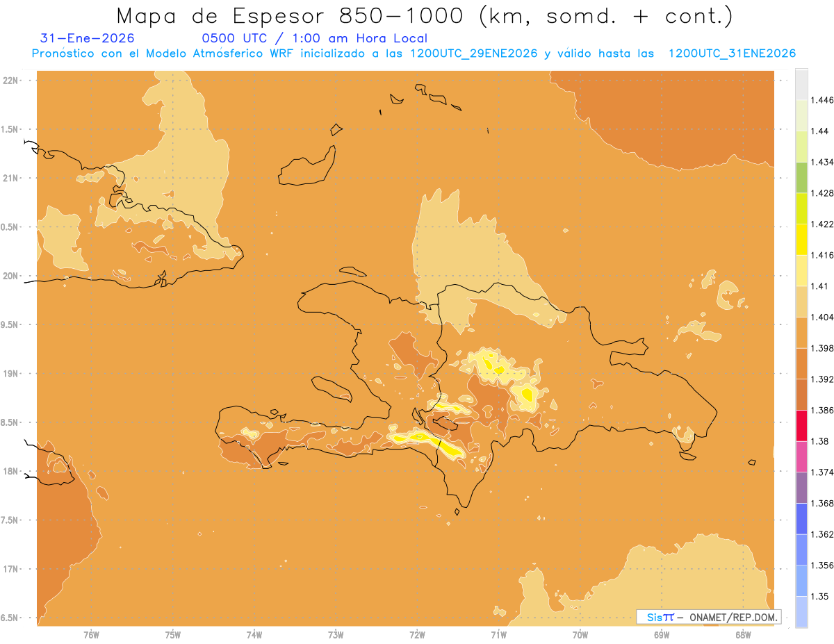This screenshot has width=834, height=644.
Task: Click the pale blue legend swatch below 1.35
Action: (x=801, y=612)
